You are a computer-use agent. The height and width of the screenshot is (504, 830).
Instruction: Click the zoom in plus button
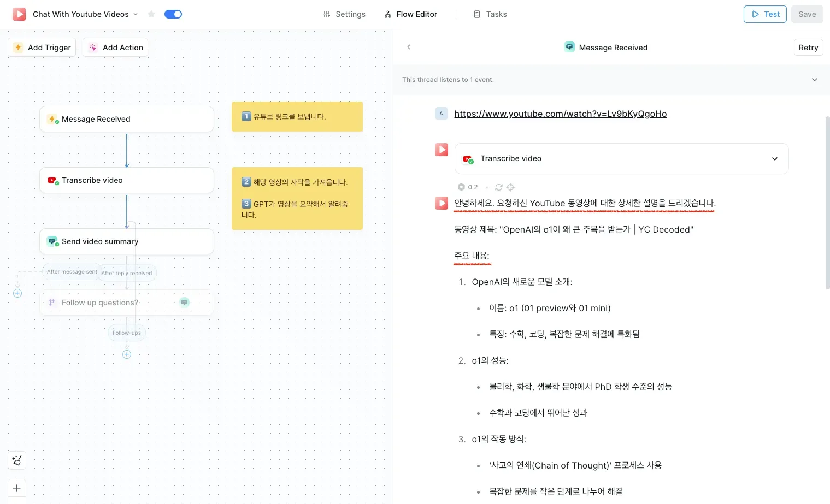17,488
